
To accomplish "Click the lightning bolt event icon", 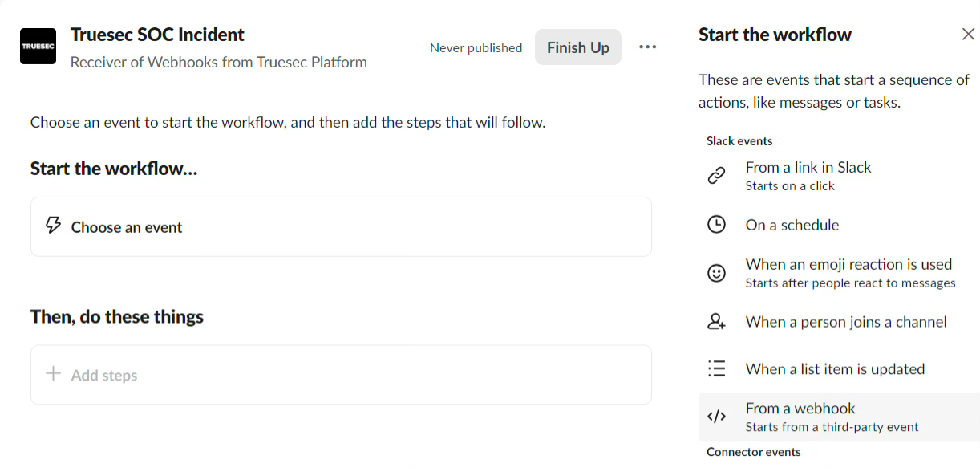I will [53, 226].
